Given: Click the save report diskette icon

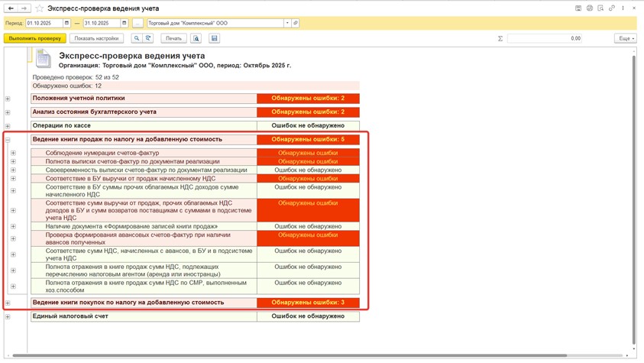Looking at the screenshot, I should coord(214,38).
